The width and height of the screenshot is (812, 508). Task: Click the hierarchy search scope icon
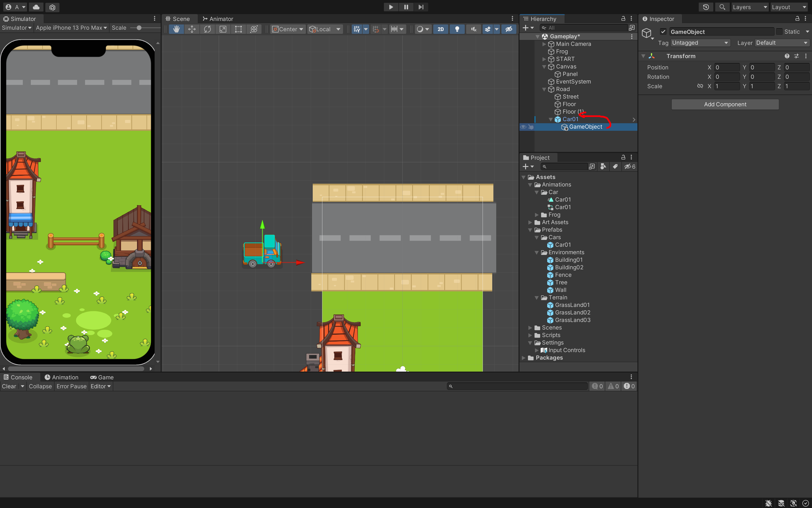coord(632,28)
